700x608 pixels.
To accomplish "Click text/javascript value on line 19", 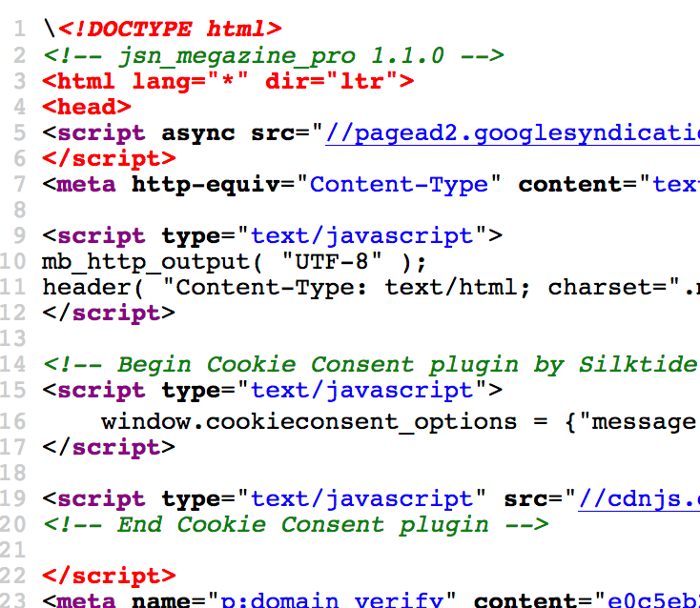I will [362, 499].
